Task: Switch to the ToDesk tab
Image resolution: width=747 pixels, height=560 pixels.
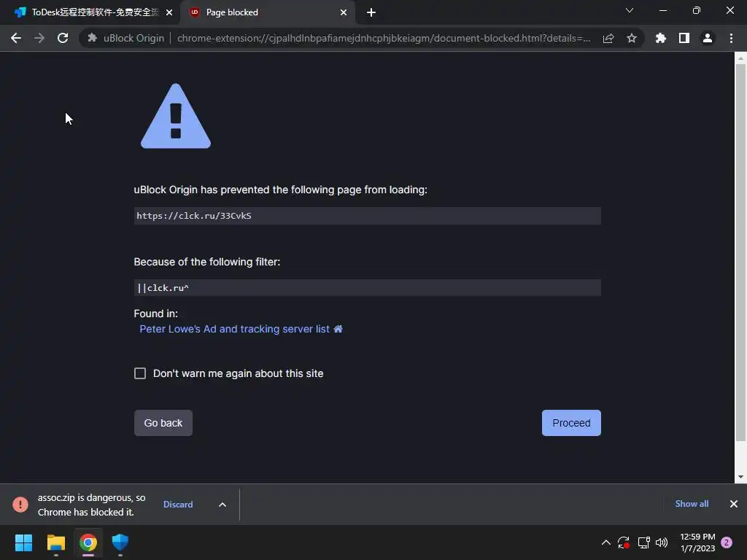Action: tap(90, 13)
